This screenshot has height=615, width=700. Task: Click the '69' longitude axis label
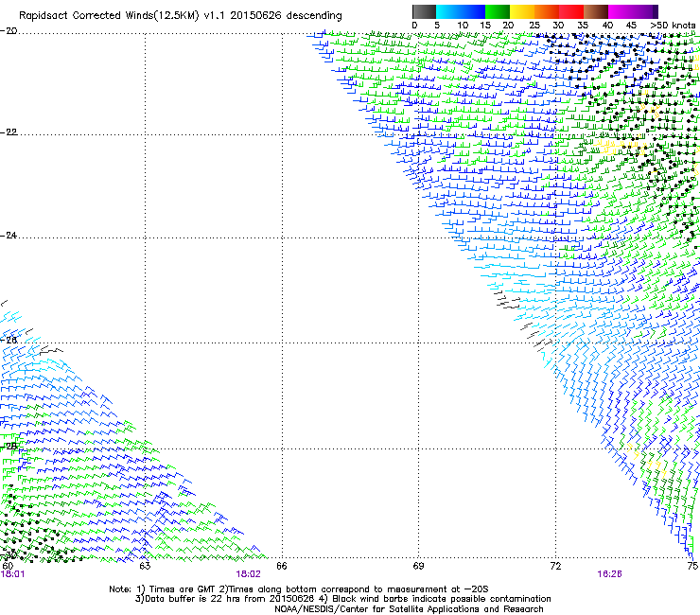click(418, 566)
